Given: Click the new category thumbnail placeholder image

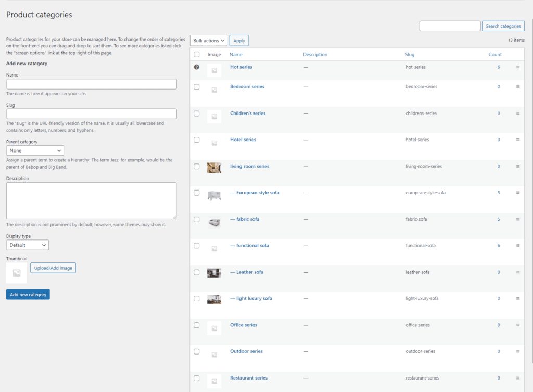Looking at the screenshot, I should pos(17,273).
